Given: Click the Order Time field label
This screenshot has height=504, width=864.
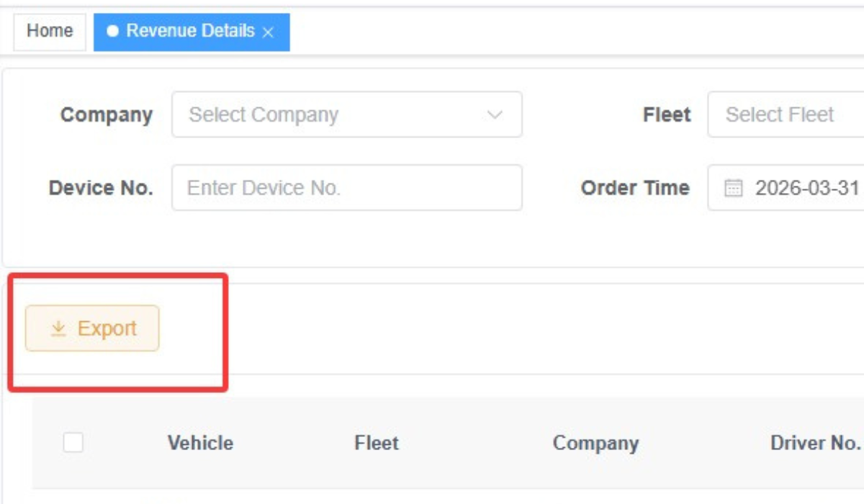Looking at the screenshot, I should click(635, 188).
